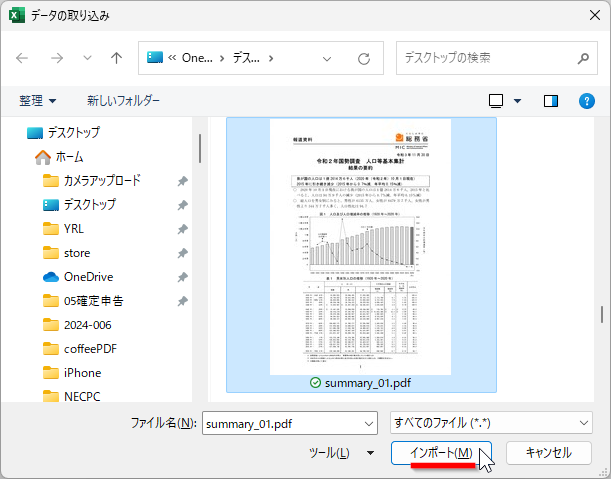This screenshot has height=479, width=611.
Task: Click the Forward navigation arrow
Action: click(56, 58)
